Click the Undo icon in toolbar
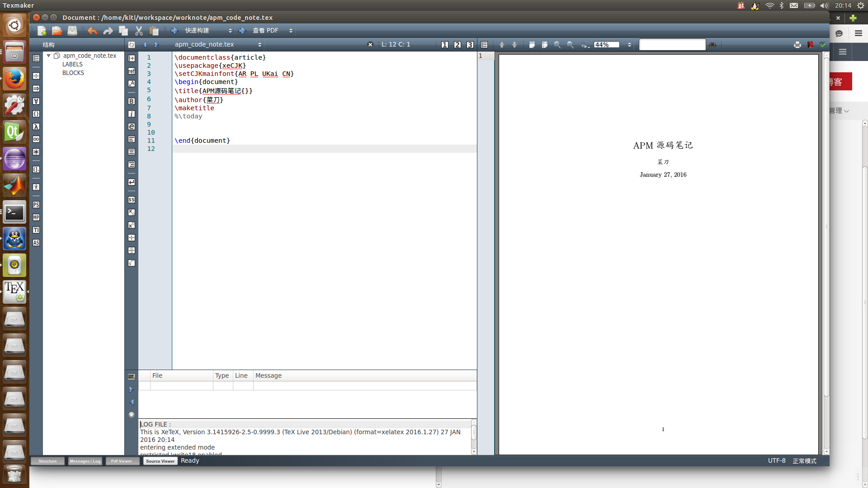 click(x=92, y=30)
